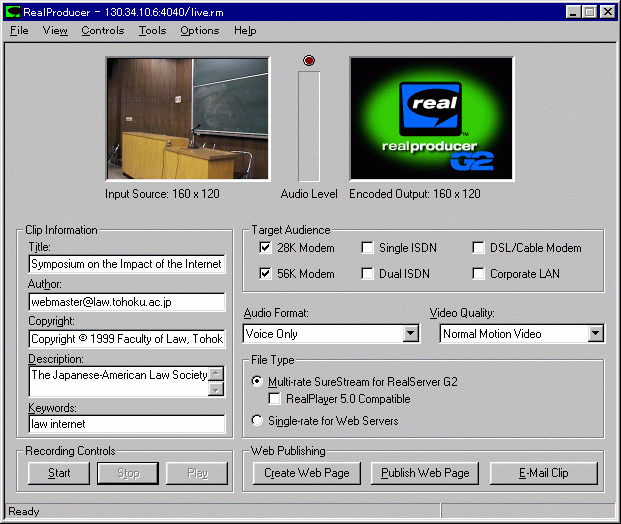Click the Description scroll down arrow

pyautogui.click(x=216, y=390)
